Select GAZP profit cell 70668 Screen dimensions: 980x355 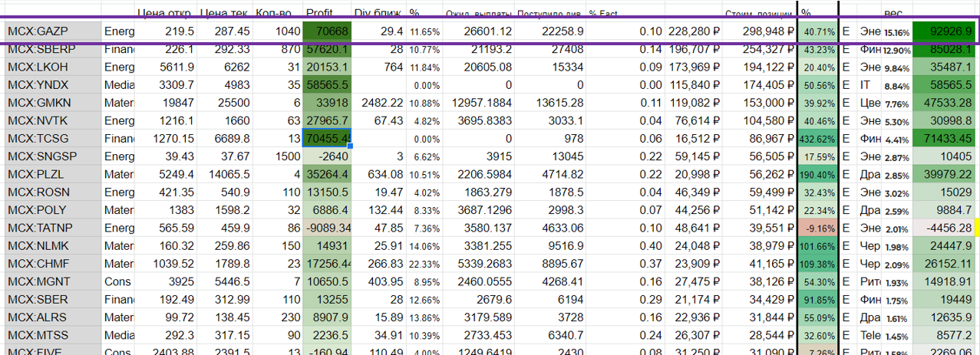(327, 31)
